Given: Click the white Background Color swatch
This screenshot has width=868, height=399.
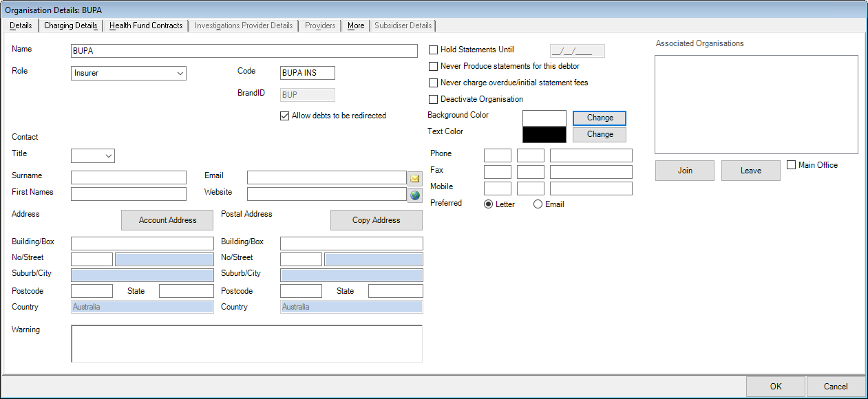Looking at the screenshot, I should [544, 118].
